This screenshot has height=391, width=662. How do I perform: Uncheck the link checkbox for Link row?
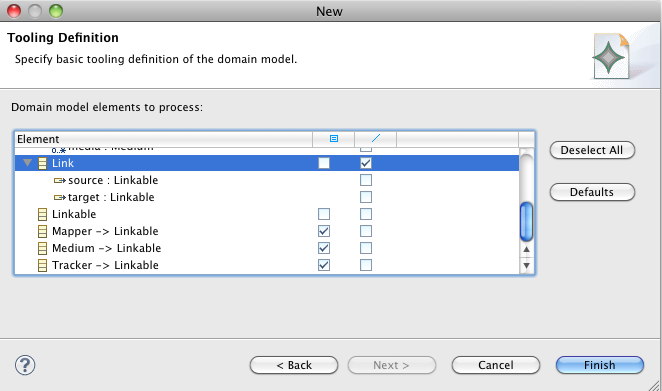(x=366, y=163)
